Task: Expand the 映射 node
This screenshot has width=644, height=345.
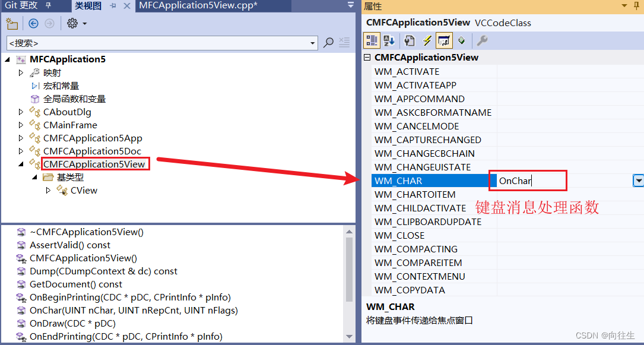Action: (21, 72)
